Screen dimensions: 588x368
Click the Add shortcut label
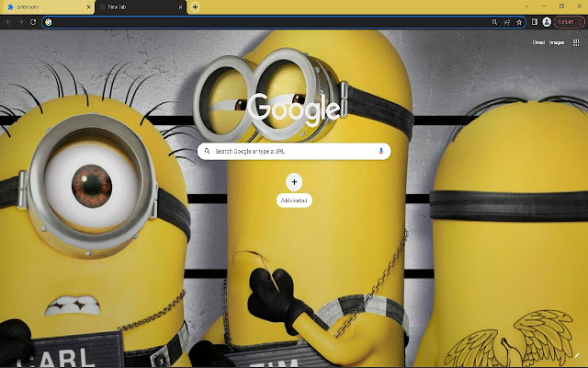click(x=294, y=201)
